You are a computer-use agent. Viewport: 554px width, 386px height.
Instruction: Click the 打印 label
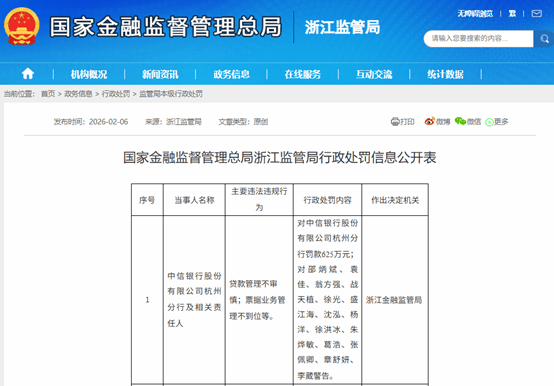pyautogui.click(x=407, y=122)
